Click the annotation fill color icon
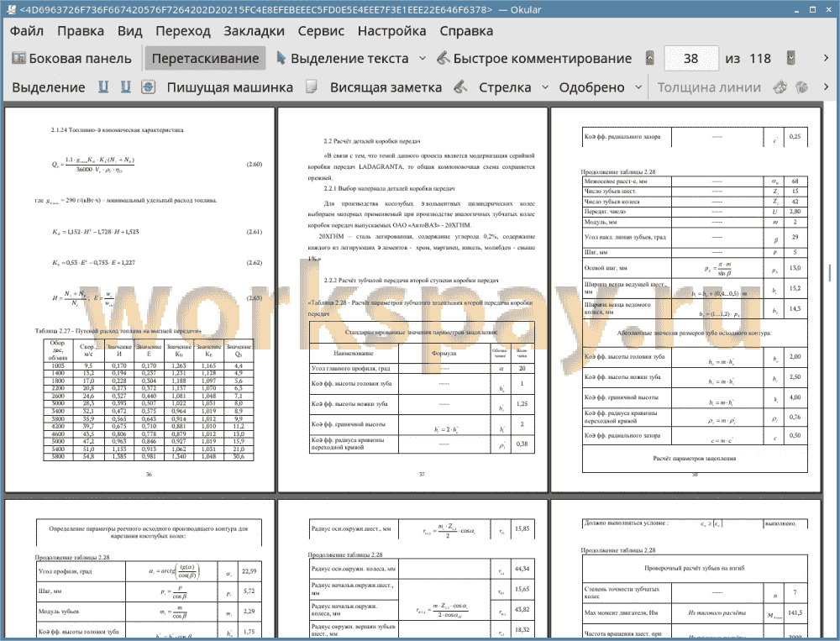The image size is (840, 641). click(x=802, y=87)
